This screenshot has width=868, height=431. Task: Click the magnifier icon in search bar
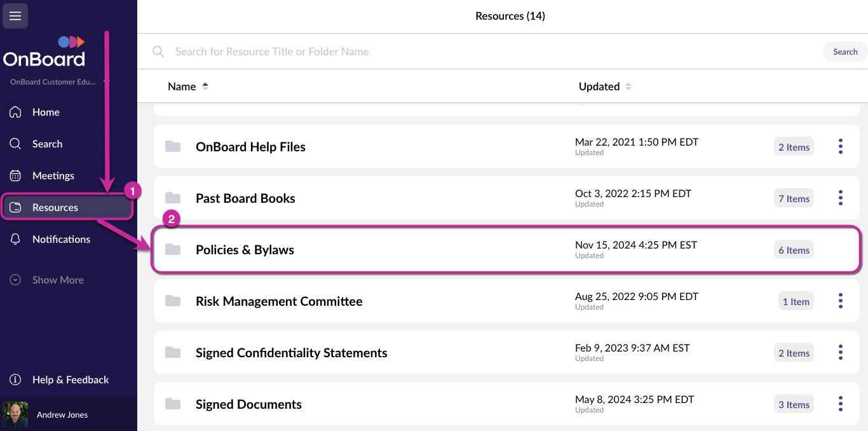click(158, 51)
